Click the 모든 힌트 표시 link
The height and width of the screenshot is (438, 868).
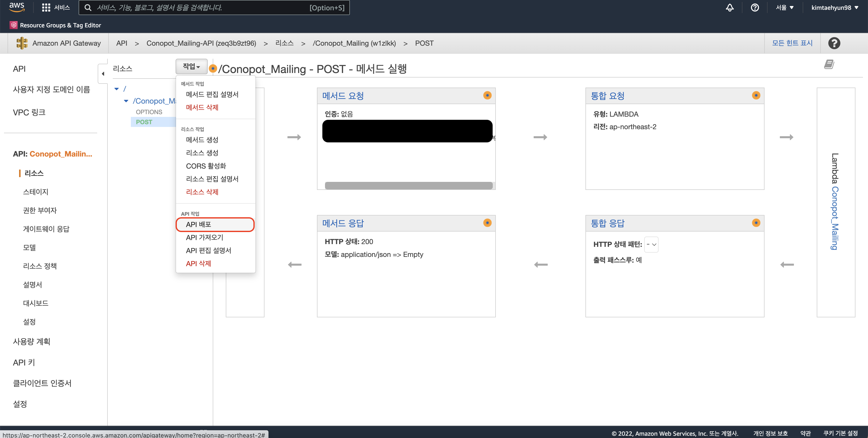792,43
